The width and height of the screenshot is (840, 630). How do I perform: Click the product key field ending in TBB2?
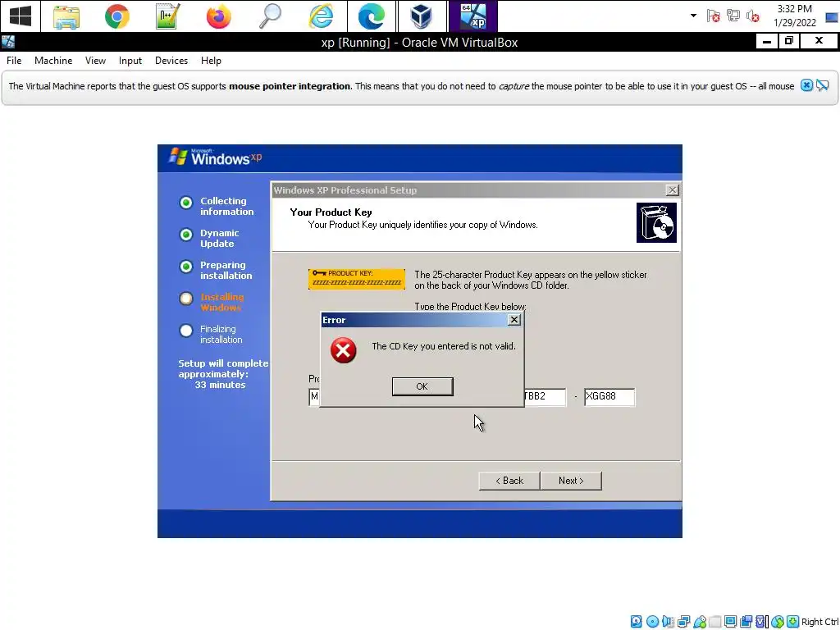[x=544, y=396]
